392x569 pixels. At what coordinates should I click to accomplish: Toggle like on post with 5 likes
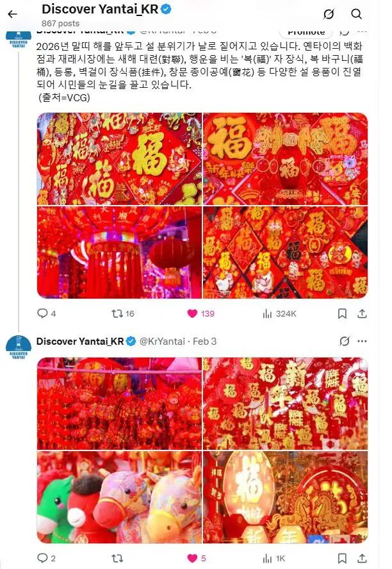(x=196, y=558)
